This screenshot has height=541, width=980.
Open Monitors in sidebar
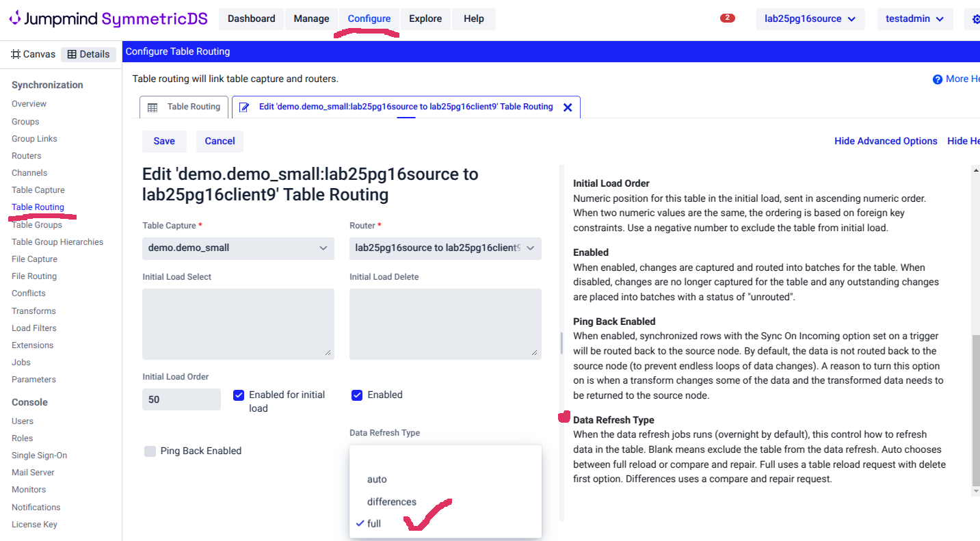point(29,490)
